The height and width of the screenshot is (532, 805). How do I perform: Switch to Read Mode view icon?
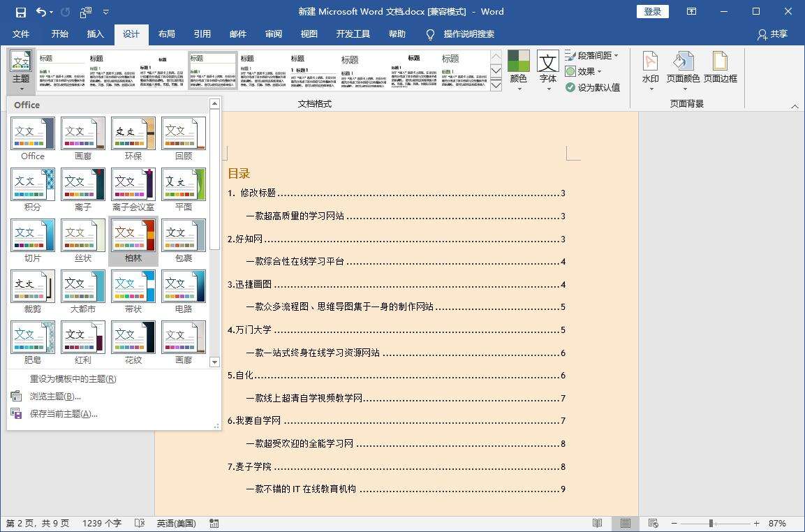597,523
